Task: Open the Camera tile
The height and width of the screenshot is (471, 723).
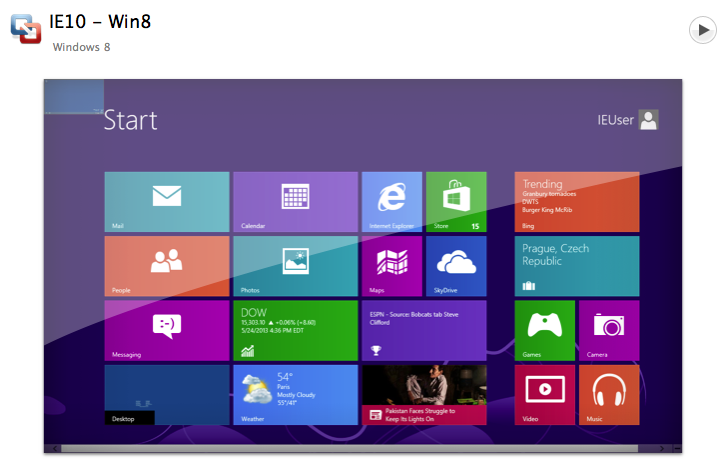Action: point(609,330)
